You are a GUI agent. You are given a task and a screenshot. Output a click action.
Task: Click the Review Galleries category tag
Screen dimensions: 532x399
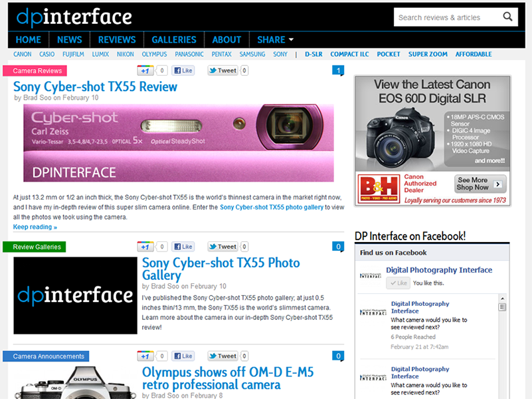click(x=35, y=247)
